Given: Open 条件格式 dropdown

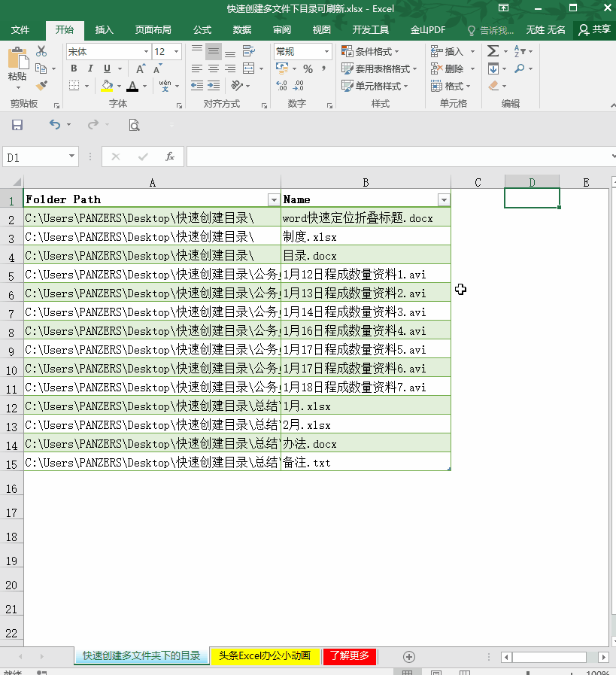Looking at the screenshot, I should coord(370,52).
